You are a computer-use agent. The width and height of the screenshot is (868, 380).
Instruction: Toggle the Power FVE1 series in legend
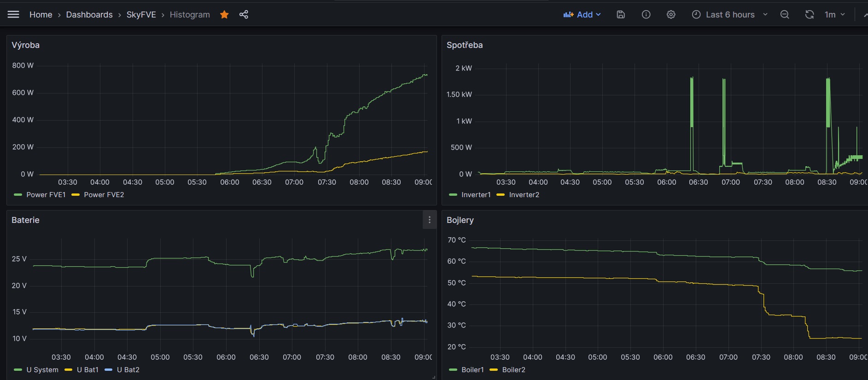pyautogui.click(x=46, y=195)
